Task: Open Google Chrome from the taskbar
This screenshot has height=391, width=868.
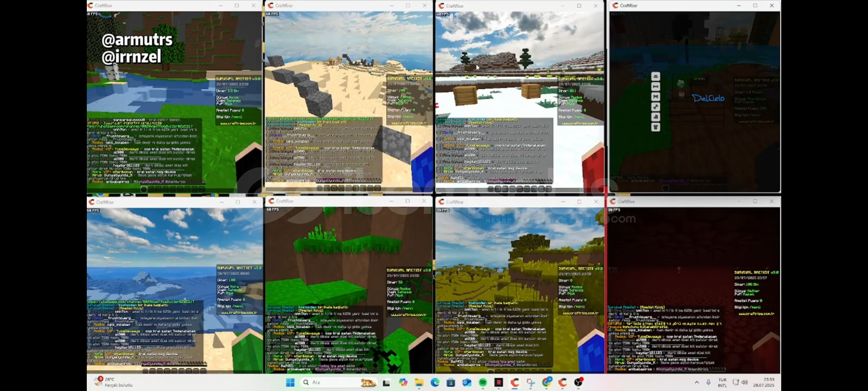Action: (547, 382)
